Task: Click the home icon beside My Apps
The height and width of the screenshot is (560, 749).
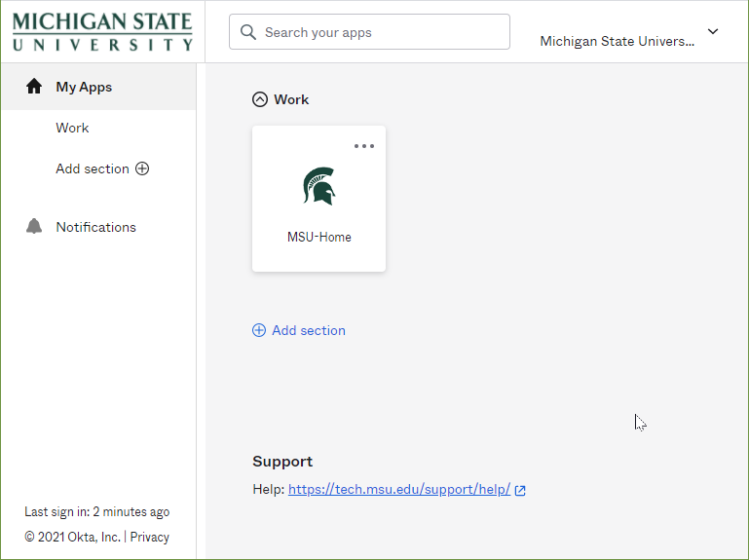Action: point(34,87)
